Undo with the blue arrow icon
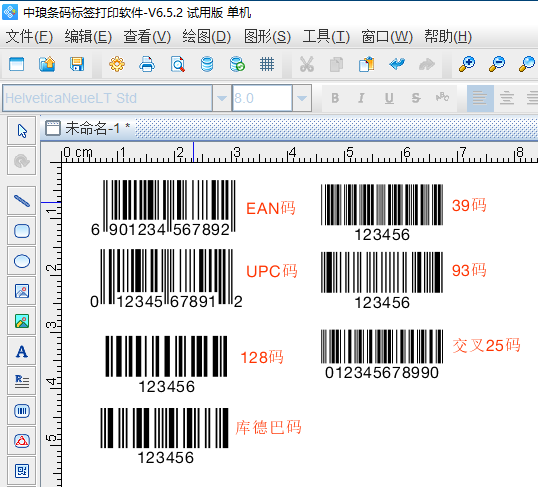This screenshot has width=538, height=487. (x=397, y=64)
